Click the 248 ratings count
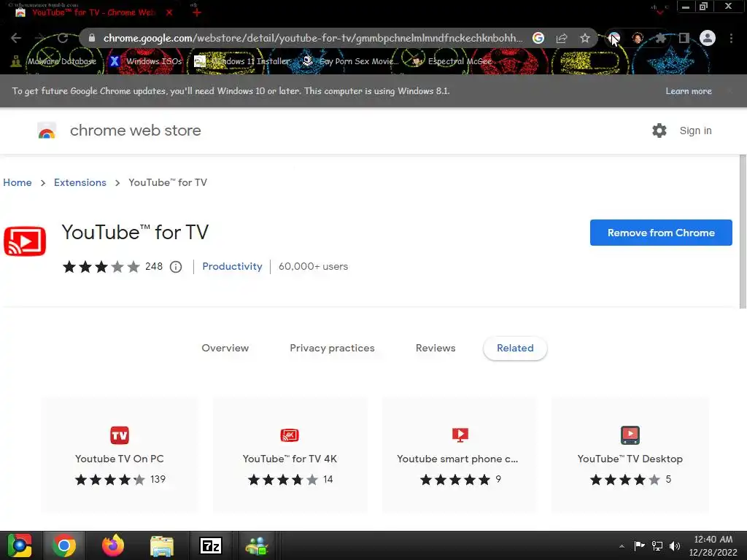This screenshot has width=747, height=560. [153, 267]
